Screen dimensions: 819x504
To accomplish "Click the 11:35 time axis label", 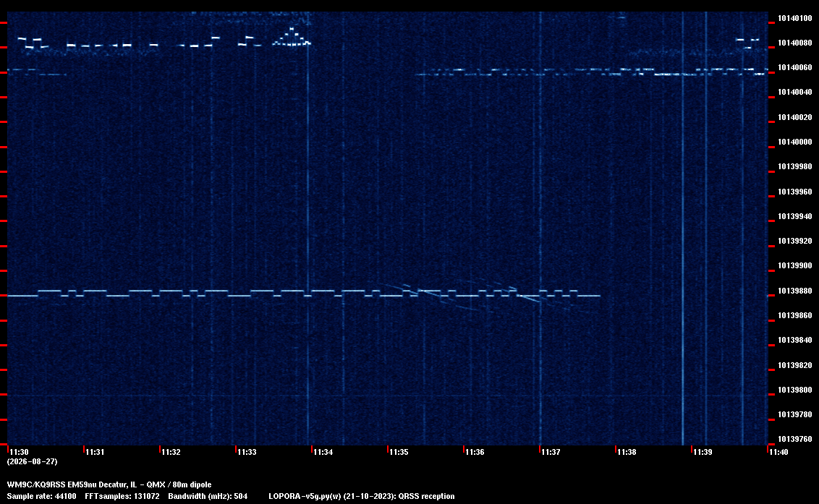I will [399, 452].
